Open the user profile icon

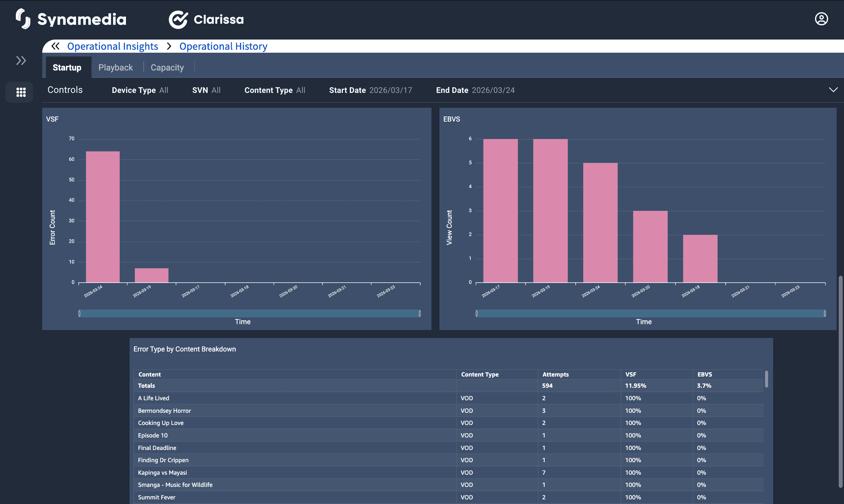tap(821, 19)
